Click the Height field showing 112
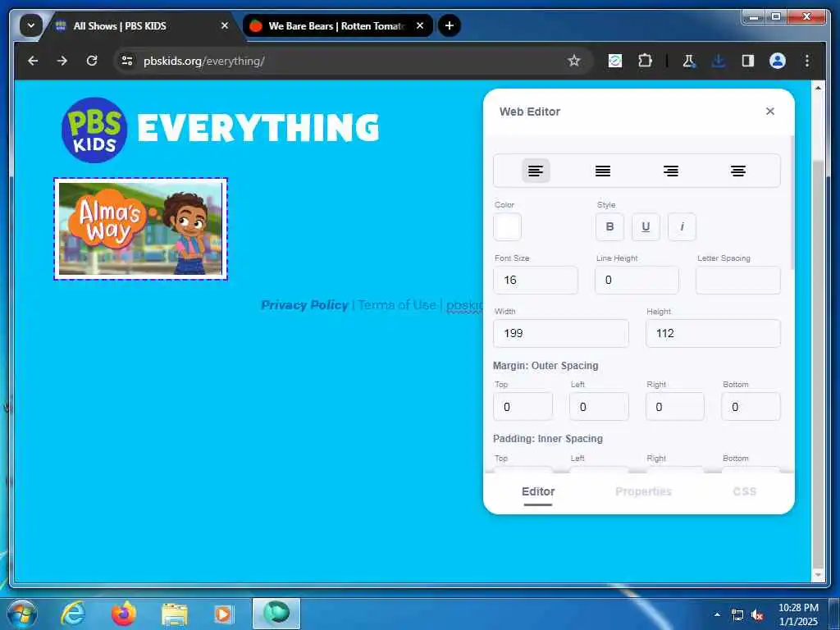 tap(713, 333)
